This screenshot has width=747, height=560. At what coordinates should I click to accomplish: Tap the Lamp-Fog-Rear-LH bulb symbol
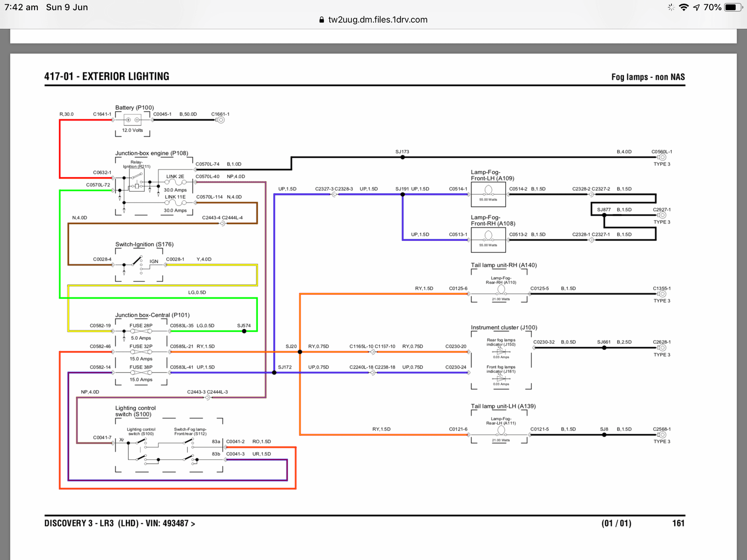501,430
